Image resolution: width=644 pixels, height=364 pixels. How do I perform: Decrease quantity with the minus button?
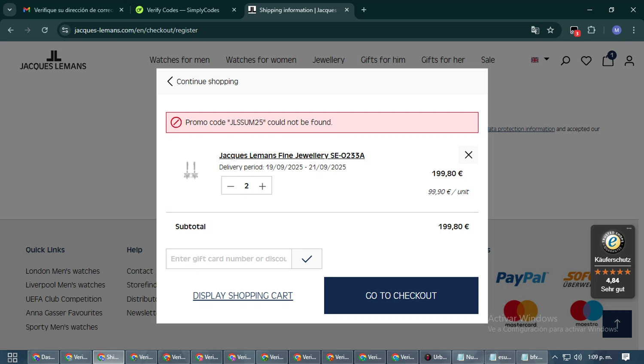[231, 186]
